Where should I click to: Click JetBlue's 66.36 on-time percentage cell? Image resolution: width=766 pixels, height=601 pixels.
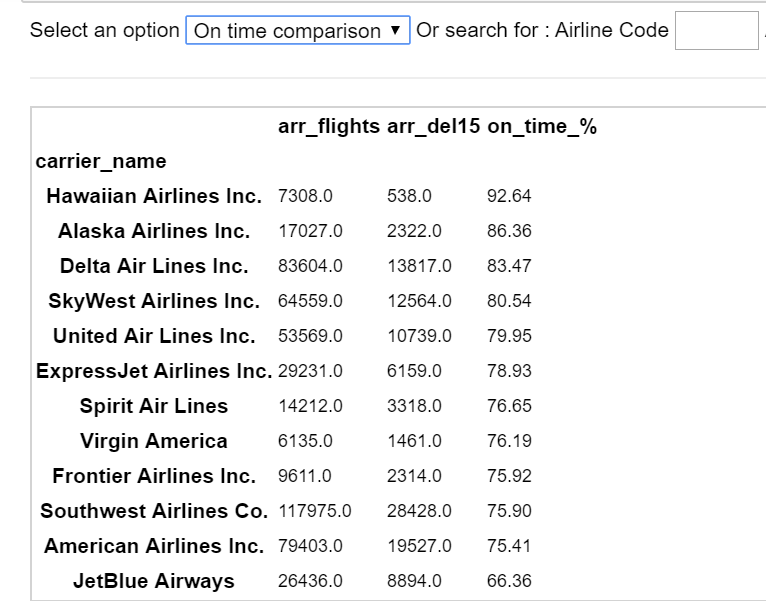pyautogui.click(x=509, y=581)
